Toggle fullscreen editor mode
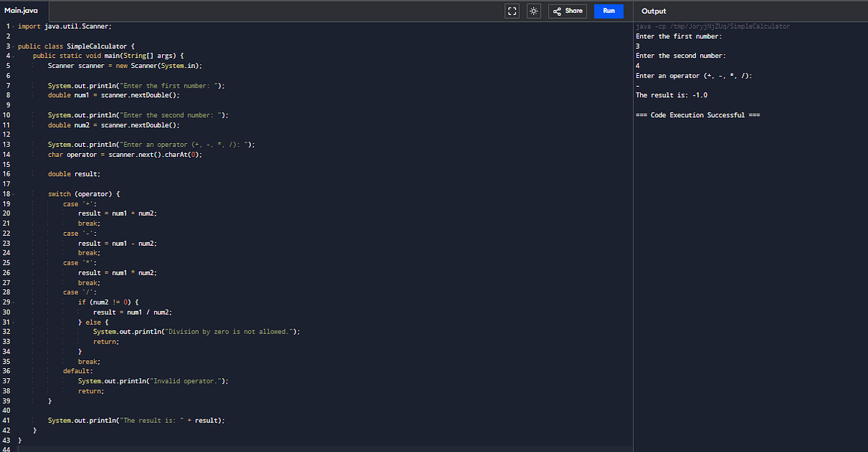Viewport: 868px width, 452px height. (511, 11)
